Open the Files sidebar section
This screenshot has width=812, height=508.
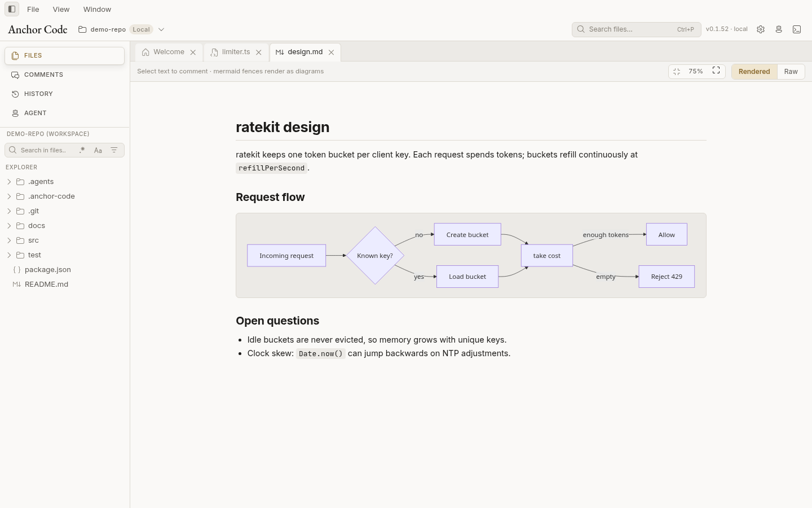pyautogui.click(x=64, y=56)
